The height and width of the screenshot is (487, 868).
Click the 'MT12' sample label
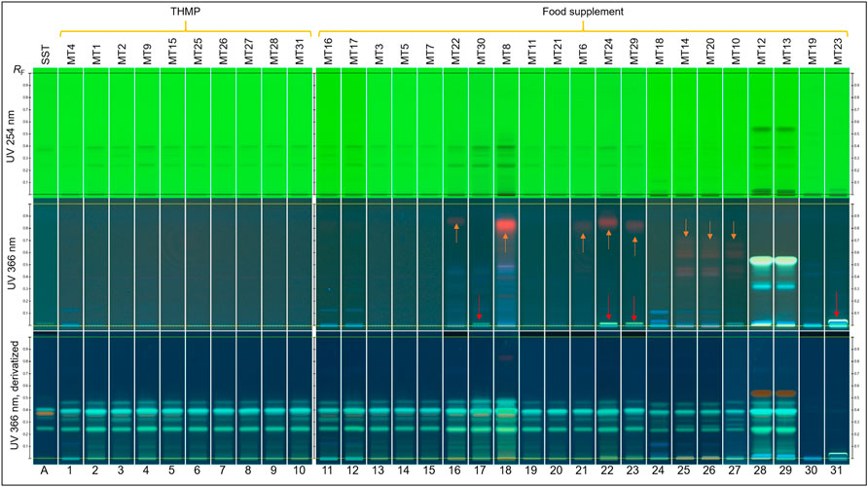click(x=761, y=52)
